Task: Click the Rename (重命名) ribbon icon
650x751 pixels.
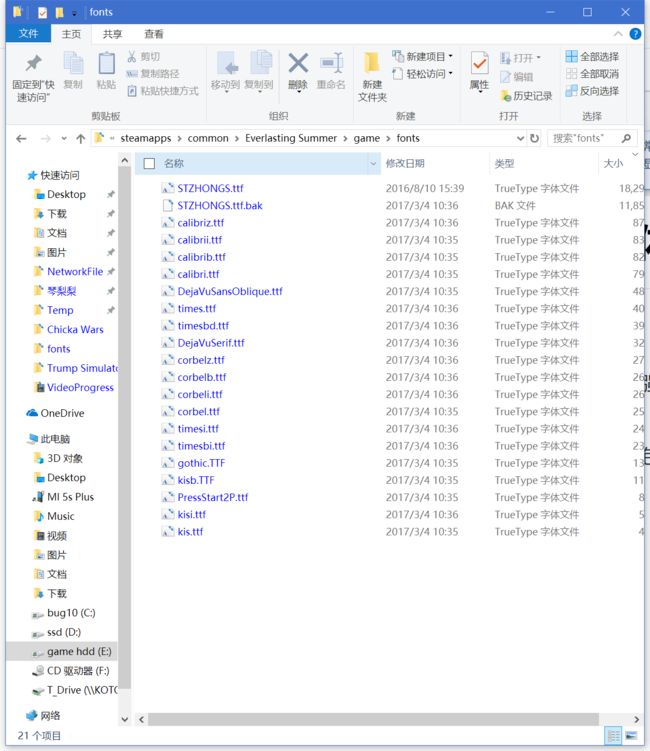Action: [331, 71]
